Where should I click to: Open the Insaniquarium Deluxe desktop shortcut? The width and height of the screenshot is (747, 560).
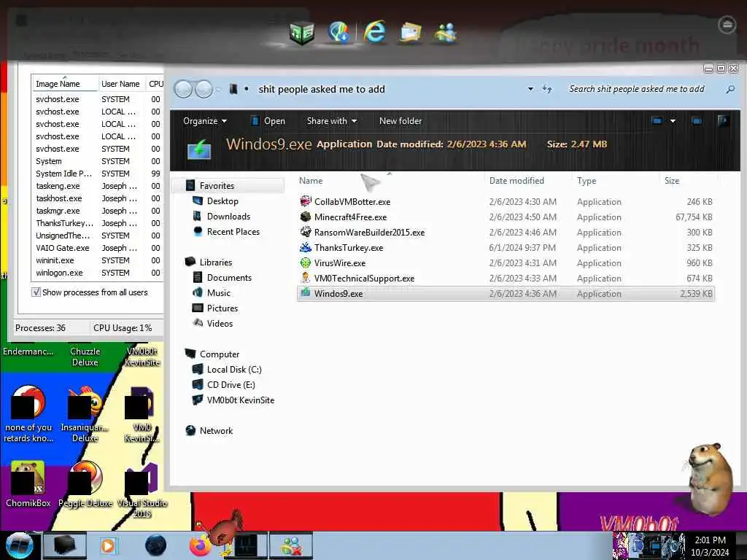pos(85,413)
